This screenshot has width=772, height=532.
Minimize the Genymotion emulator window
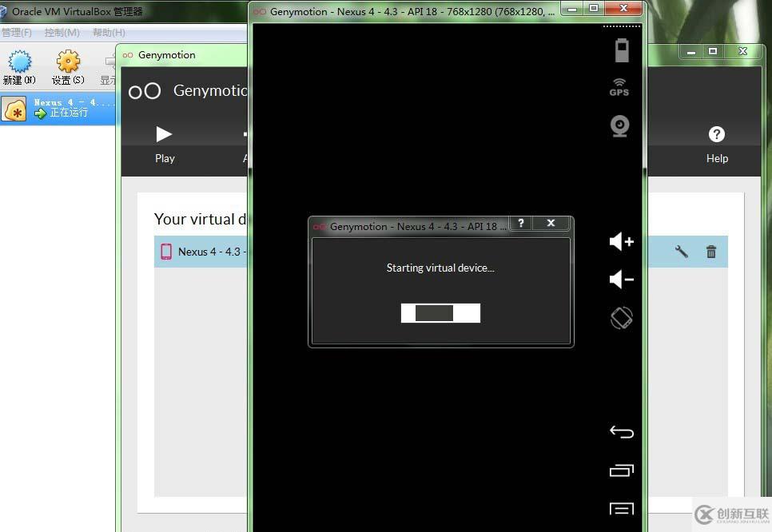click(572, 8)
